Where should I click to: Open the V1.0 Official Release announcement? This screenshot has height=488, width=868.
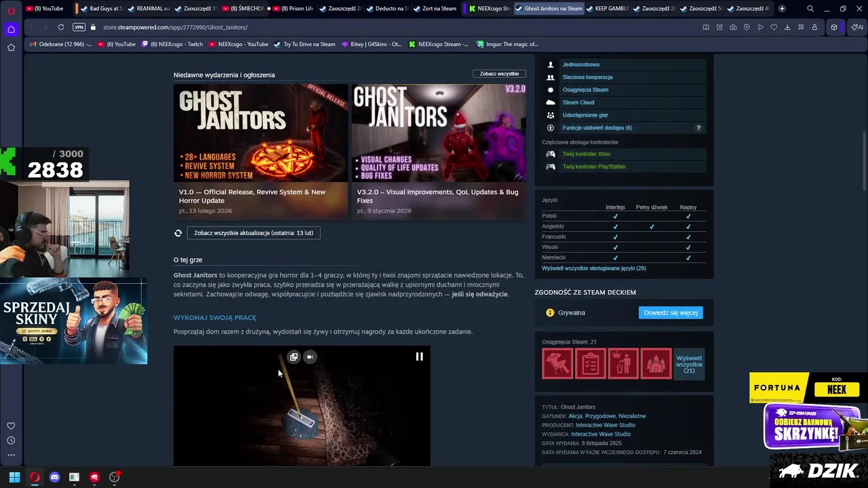[x=260, y=151]
